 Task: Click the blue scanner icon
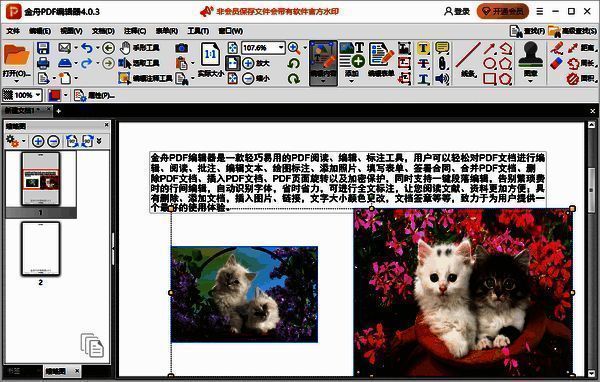coord(65,63)
